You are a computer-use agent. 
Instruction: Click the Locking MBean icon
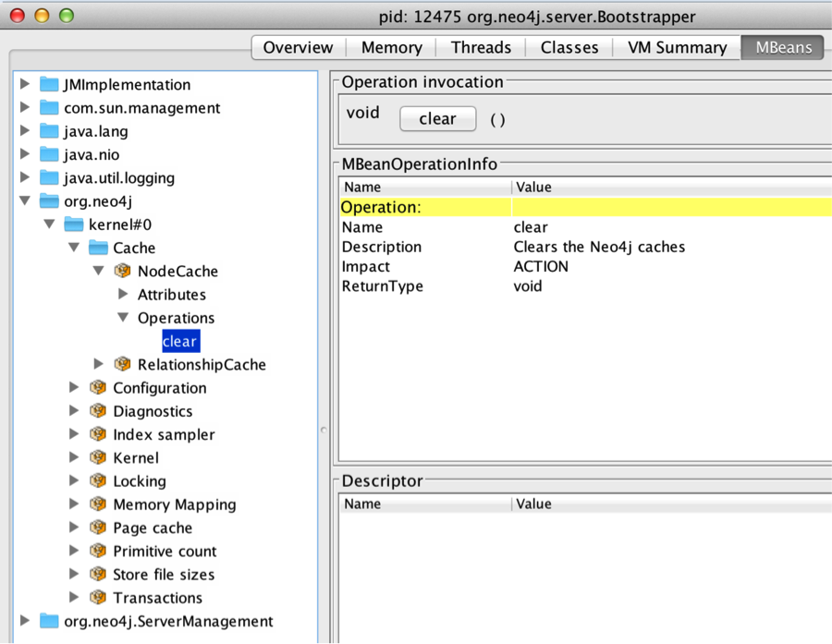click(x=98, y=481)
